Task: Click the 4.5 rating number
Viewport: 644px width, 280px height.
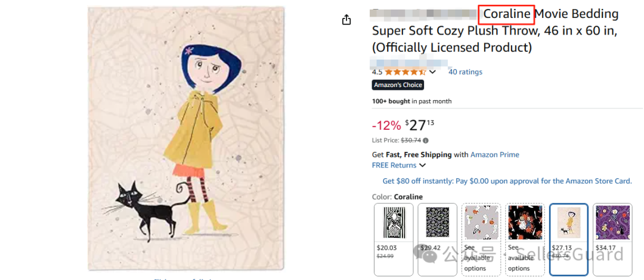Action: click(x=377, y=72)
